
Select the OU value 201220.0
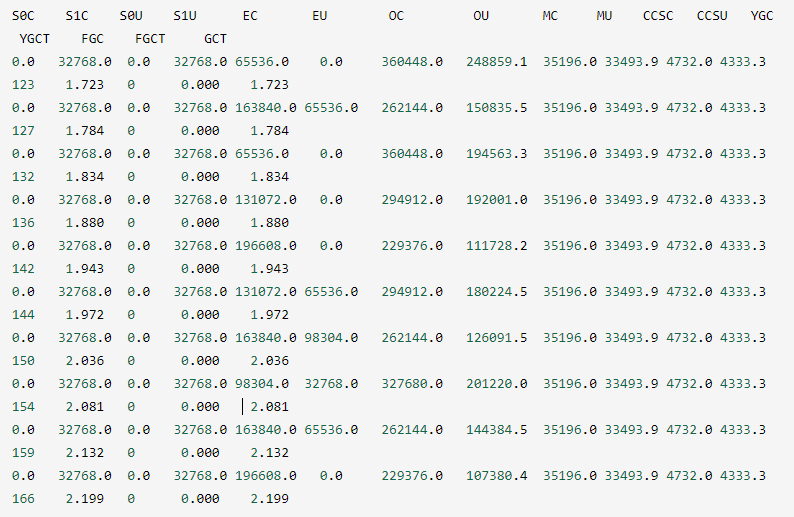(497, 384)
